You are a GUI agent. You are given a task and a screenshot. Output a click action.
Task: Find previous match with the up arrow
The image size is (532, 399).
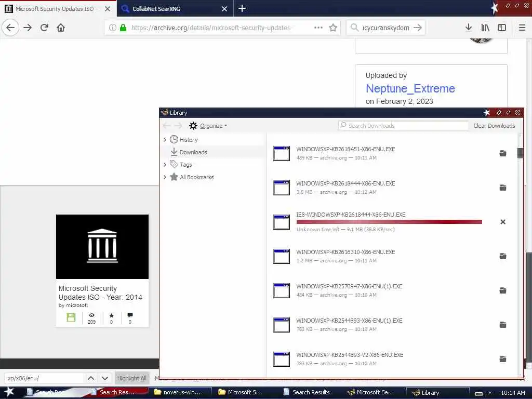click(91, 378)
